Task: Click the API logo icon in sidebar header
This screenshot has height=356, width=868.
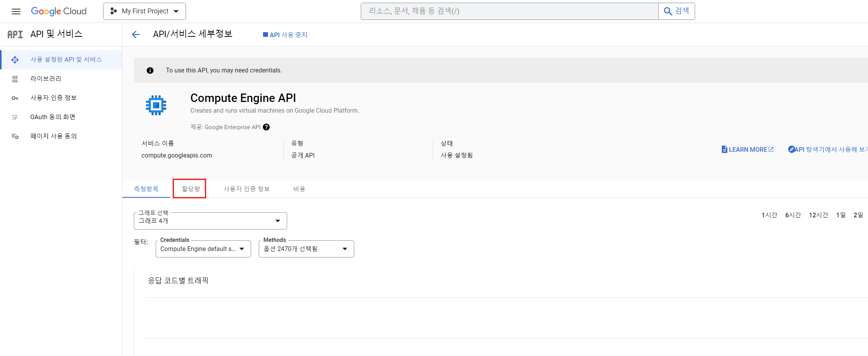Action: [x=15, y=34]
